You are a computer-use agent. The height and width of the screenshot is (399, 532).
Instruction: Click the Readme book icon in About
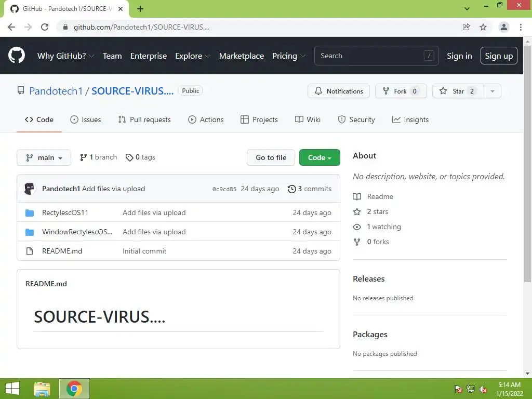(x=357, y=197)
